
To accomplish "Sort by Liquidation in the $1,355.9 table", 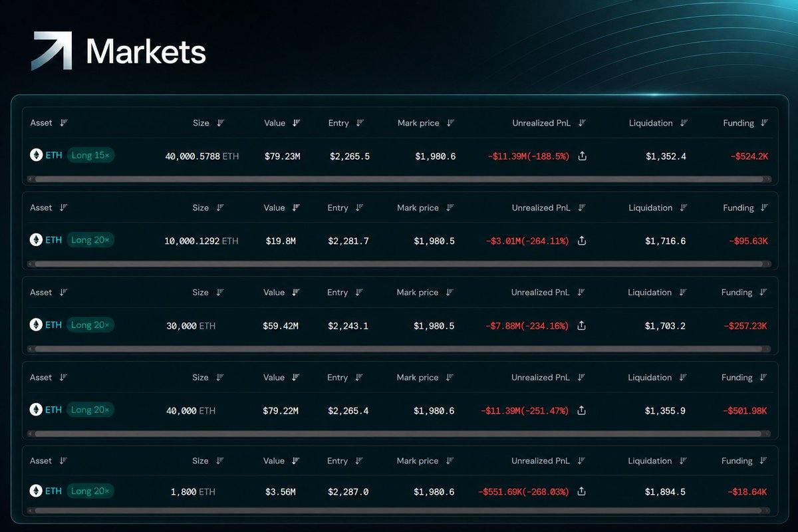I will 682,378.
